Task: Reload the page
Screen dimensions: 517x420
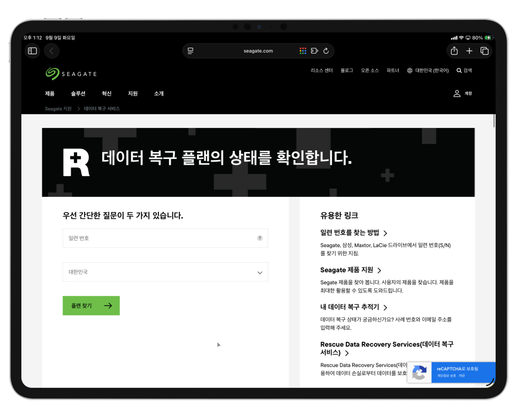Action: tap(326, 51)
